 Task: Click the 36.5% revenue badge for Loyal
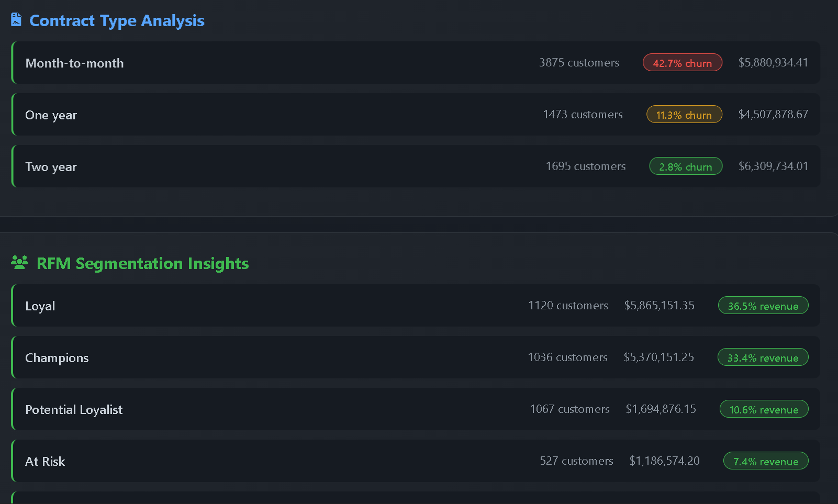(763, 306)
